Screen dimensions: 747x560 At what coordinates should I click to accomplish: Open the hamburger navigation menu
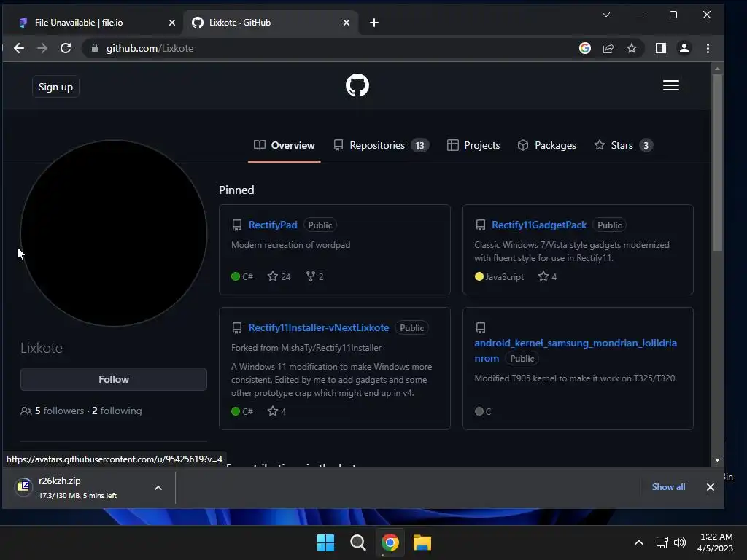coord(671,86)
